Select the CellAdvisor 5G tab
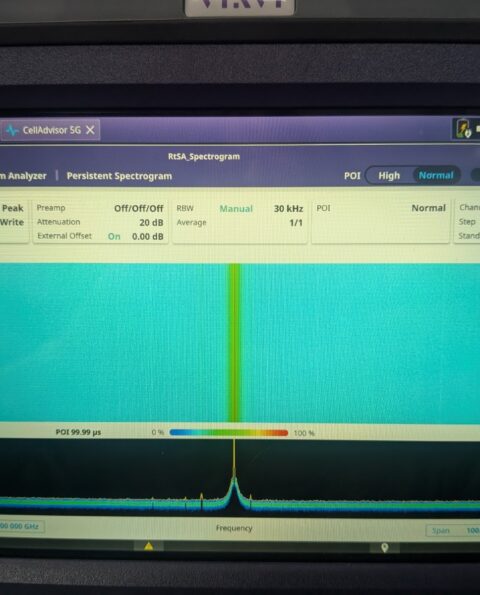This screenshot has height=595, width=480. pos(49,130)
